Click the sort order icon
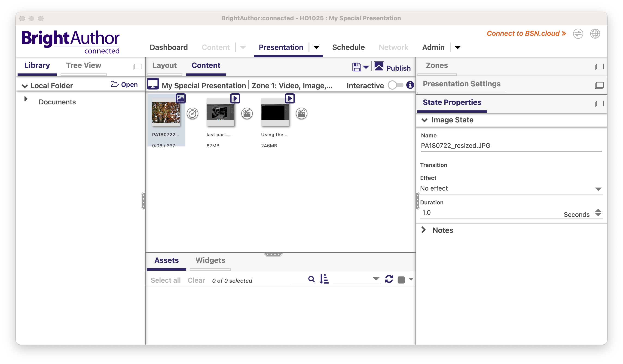 324,279
